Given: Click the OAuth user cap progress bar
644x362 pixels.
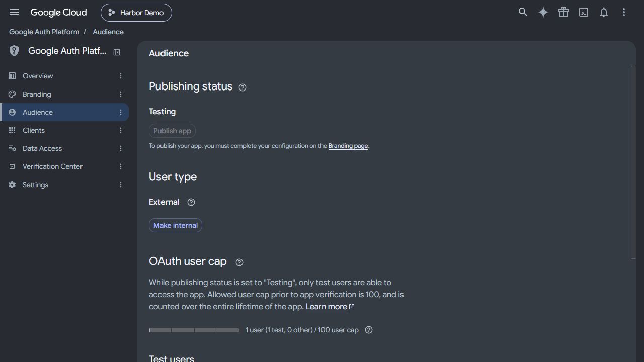Looking at the screenshot, I should click(194, 330).
